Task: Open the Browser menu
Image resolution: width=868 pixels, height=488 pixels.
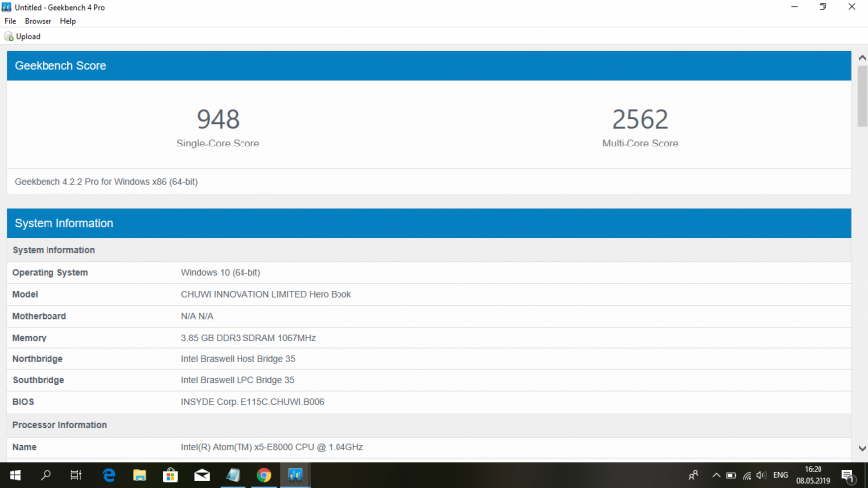Action: coord(38,21)
